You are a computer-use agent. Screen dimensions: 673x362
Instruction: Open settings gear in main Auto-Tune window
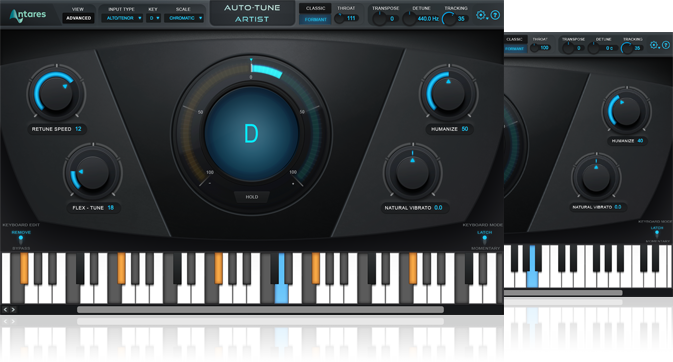click(x=481, y=15)
